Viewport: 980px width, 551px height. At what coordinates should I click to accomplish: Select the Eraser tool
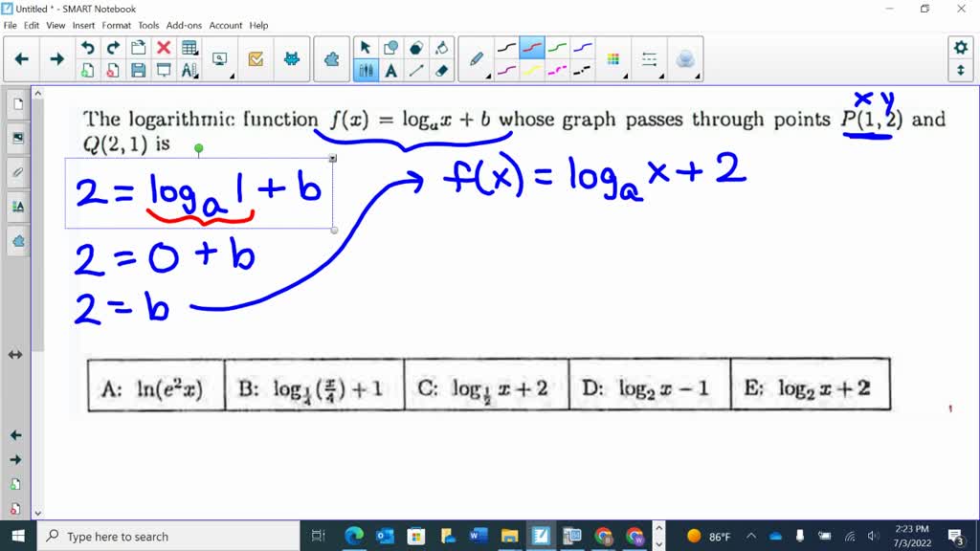click(x=440, y=71)
